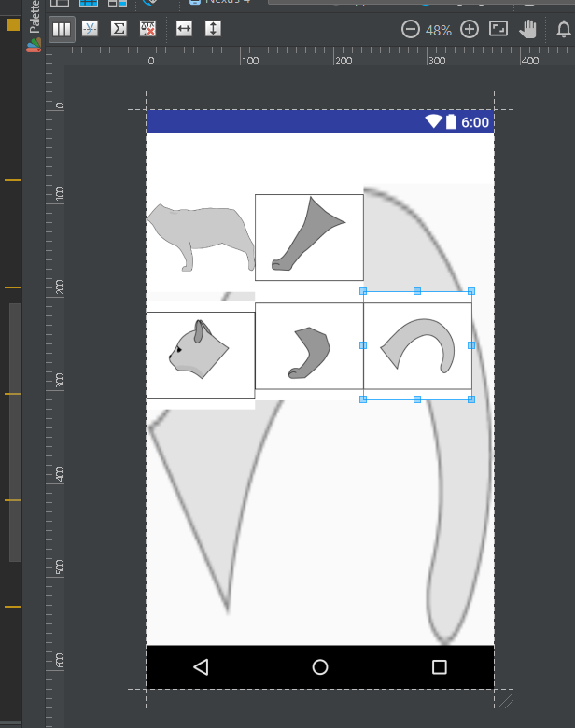The height and width of the screenshot is (728, 575).
Task: Toggle height with the vertical arrows icon
Action: click(213, 29)
